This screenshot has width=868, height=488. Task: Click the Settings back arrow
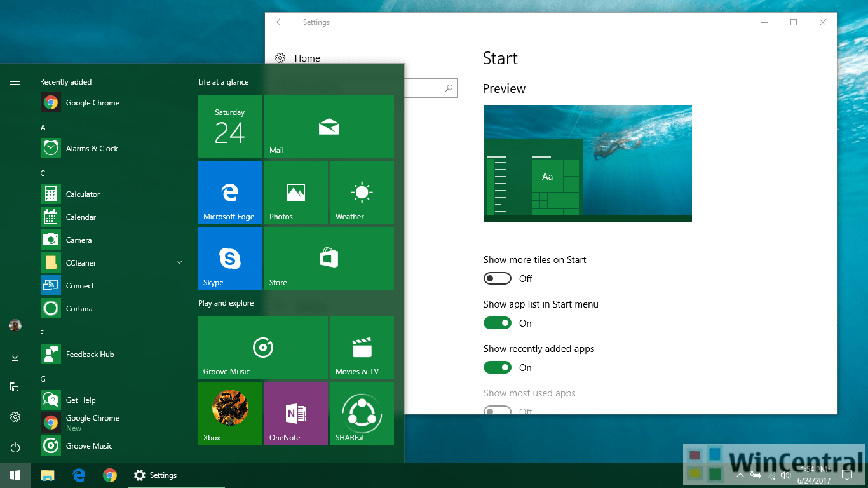click(280, 22)
